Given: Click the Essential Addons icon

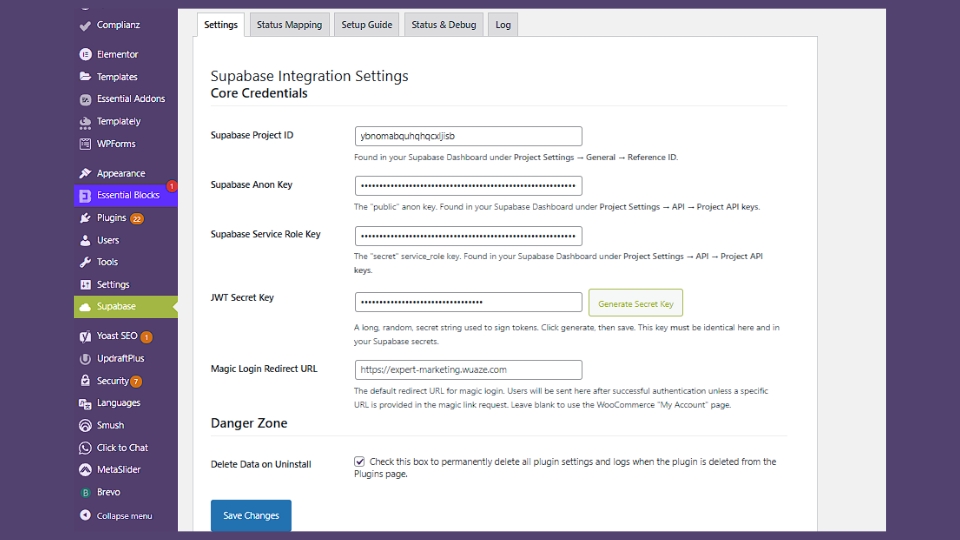Looking at the screenshot, I should 85,99.
